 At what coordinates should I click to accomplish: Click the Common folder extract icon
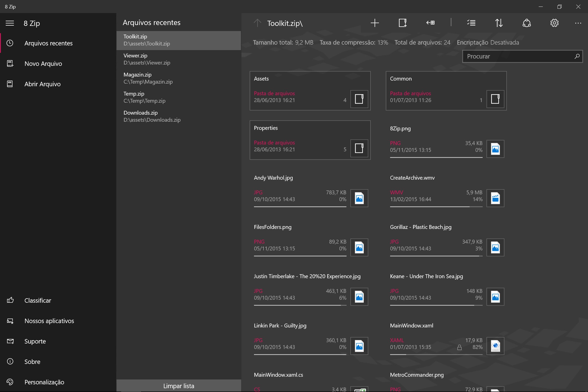pyautogui.click(x=495, y=99)
